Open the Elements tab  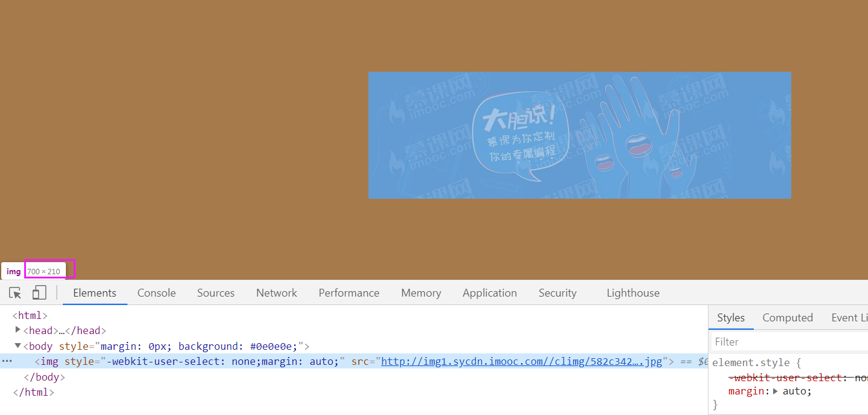(x=95, y=293)
